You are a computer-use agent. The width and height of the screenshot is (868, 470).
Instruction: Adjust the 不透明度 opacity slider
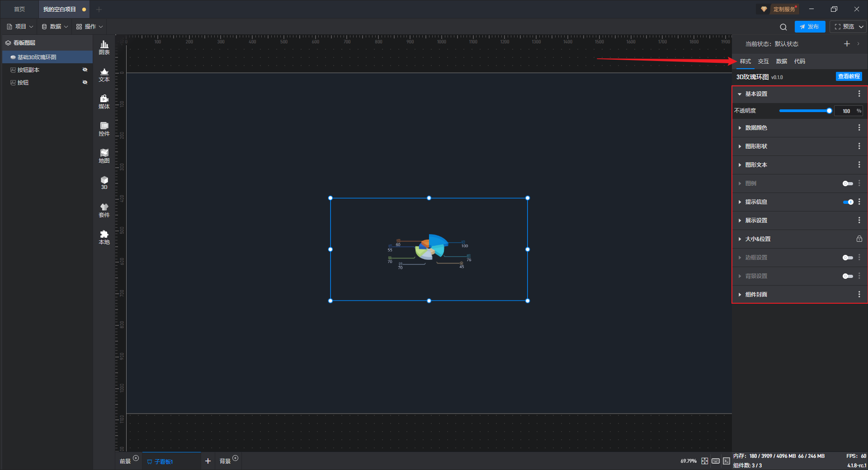[804, 111]
